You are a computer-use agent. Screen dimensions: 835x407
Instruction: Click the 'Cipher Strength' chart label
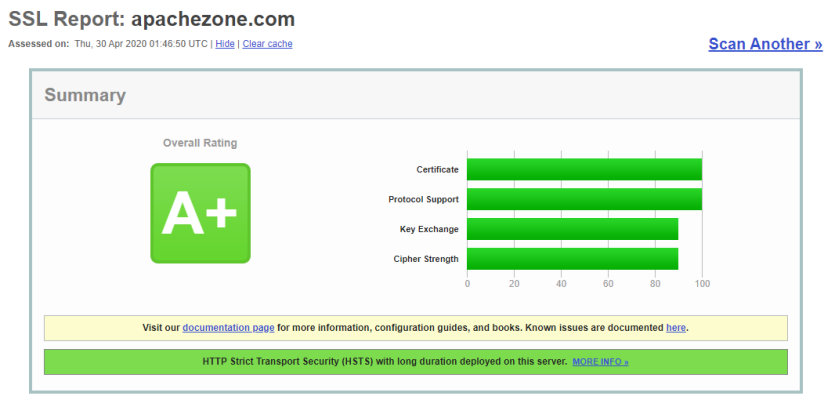(x=426, y=259)
